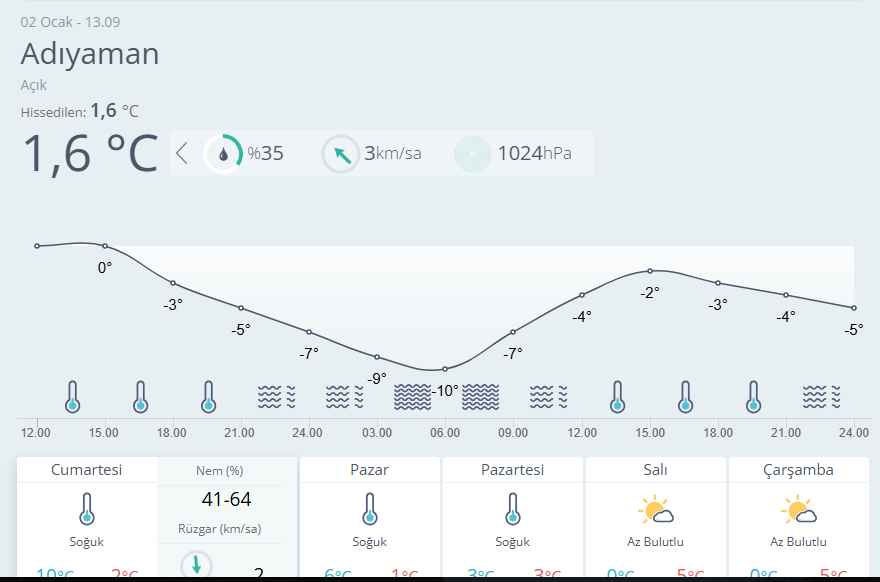Screen dimensions: 880x582
Task: Click thermometer icon between 12.00 and first 15.00
Action: (x=72, y=397)
